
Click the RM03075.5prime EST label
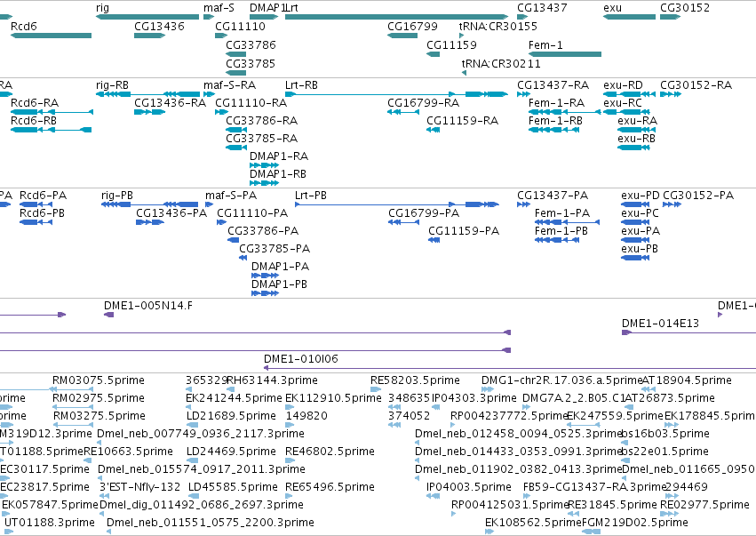pos(99,380)
